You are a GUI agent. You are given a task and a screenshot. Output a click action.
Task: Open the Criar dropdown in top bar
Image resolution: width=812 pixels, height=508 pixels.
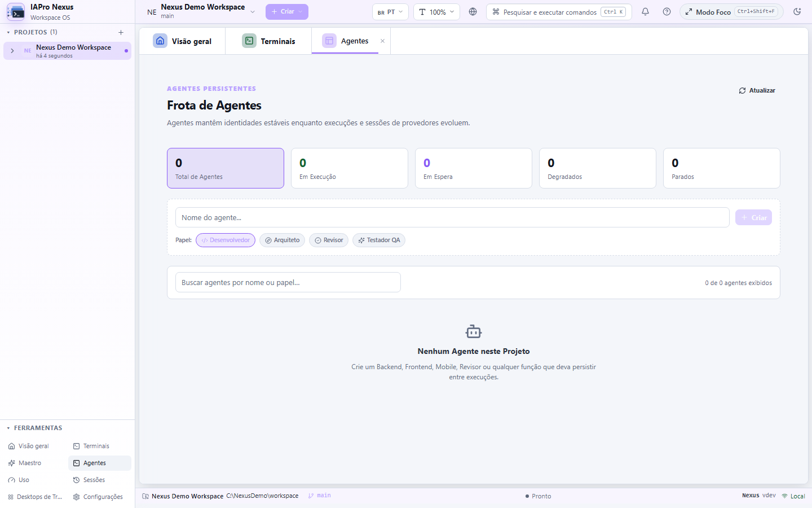coord(287,12)
